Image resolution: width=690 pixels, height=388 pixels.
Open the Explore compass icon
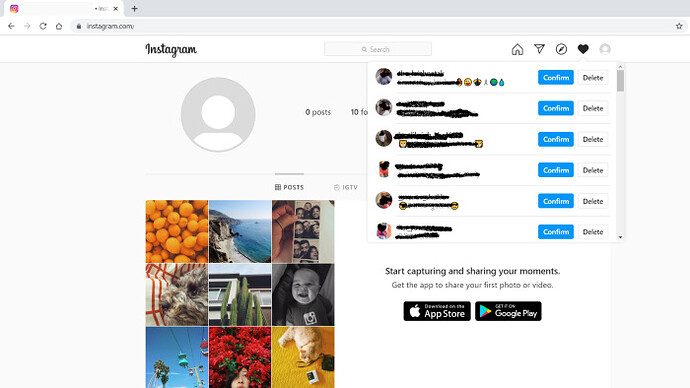coord(561,49)
